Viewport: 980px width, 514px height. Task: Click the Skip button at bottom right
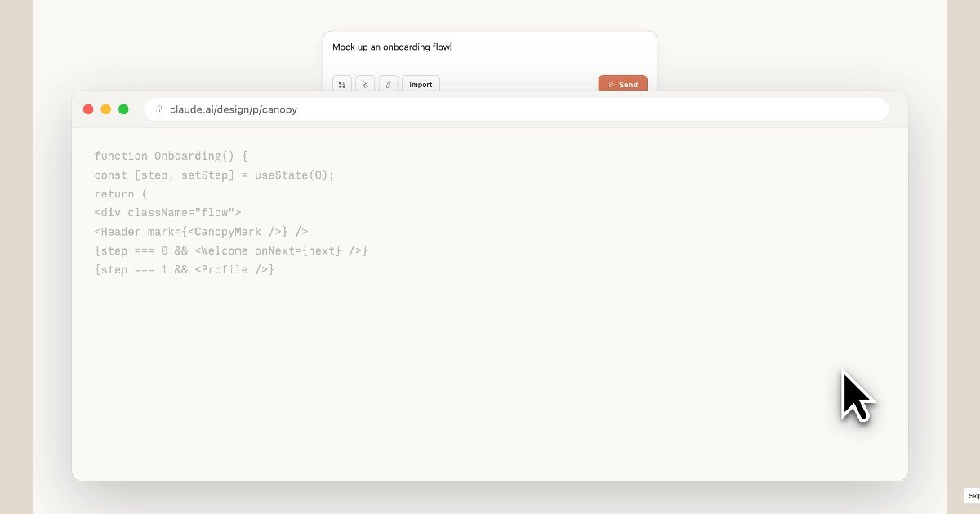point(973,495)
